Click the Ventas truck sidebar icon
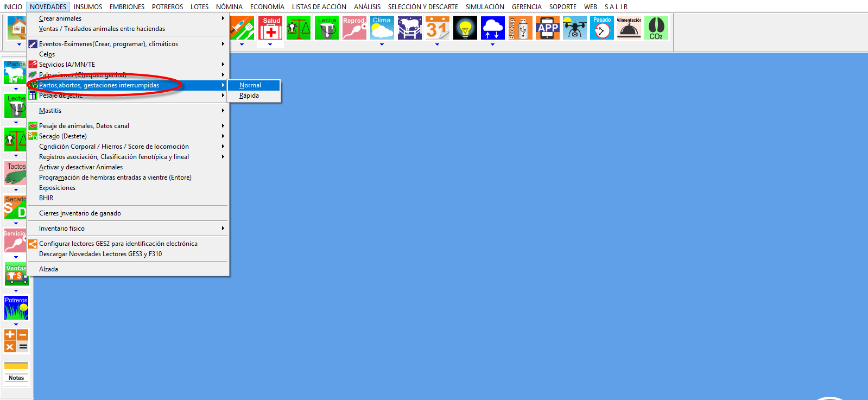The image size is (868, 400). click(16, 275)
